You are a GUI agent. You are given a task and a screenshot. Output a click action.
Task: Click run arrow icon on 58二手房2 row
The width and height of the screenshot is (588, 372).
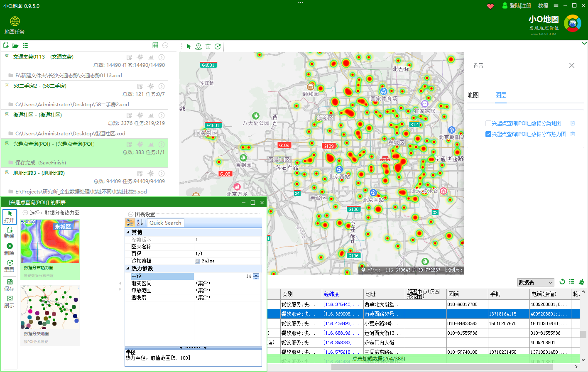tap(162, 86)
